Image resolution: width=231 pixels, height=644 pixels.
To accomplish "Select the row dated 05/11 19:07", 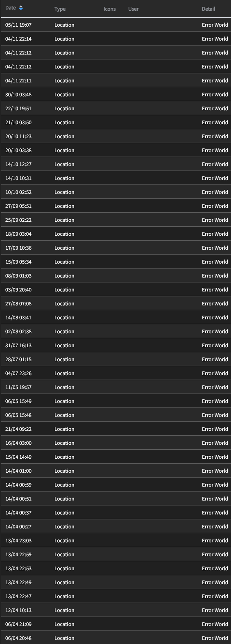I will 115,25.
